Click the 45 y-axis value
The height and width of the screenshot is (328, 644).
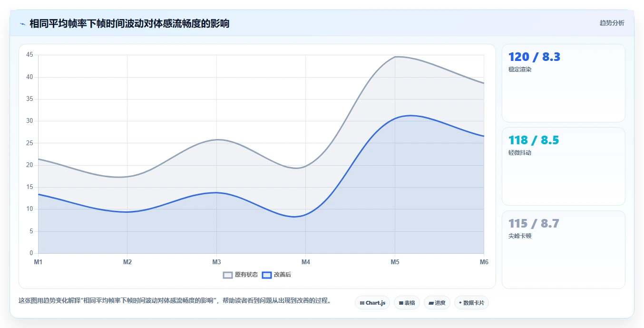tap(29, 55)
